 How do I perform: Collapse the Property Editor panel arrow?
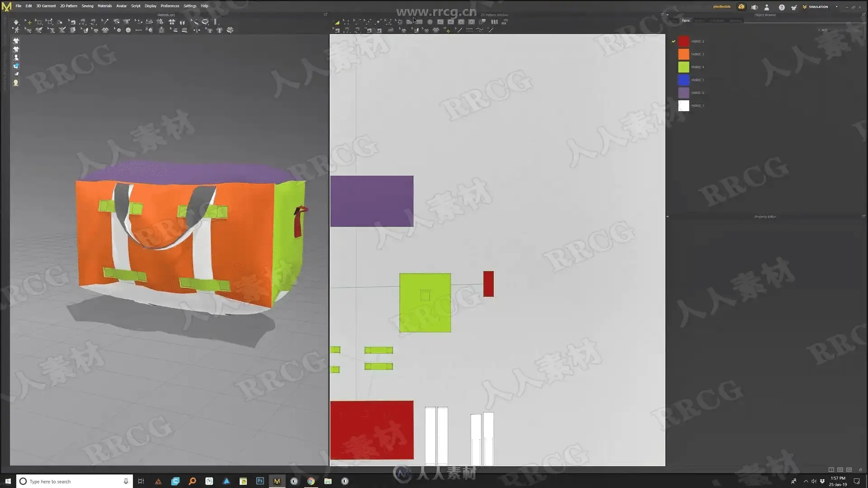[667, 216]
